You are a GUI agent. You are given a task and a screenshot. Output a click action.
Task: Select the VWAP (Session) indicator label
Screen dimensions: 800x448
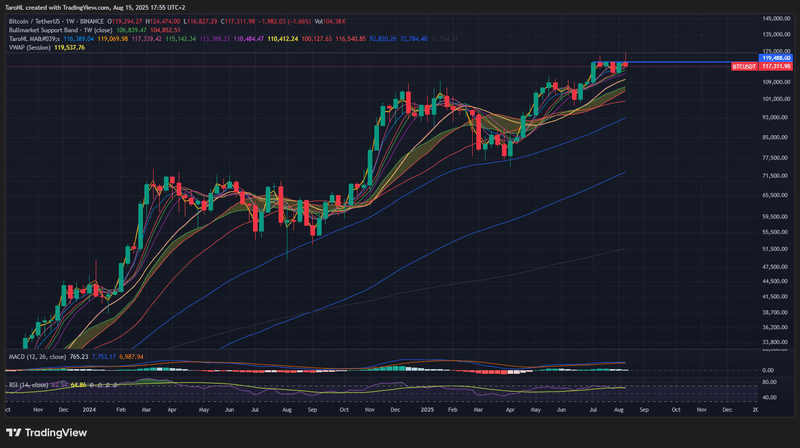click(x=30, y=47)
